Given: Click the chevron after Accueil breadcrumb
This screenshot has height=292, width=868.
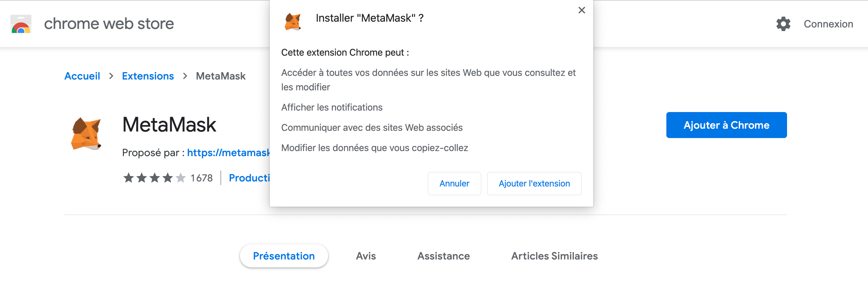Looking at the screenshot, I should tap(111, 76).
